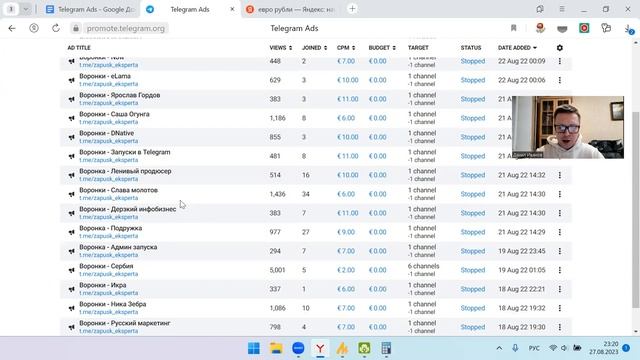Sort table by BUDGET column
640x360 pixels.
(x=382, y=48)
